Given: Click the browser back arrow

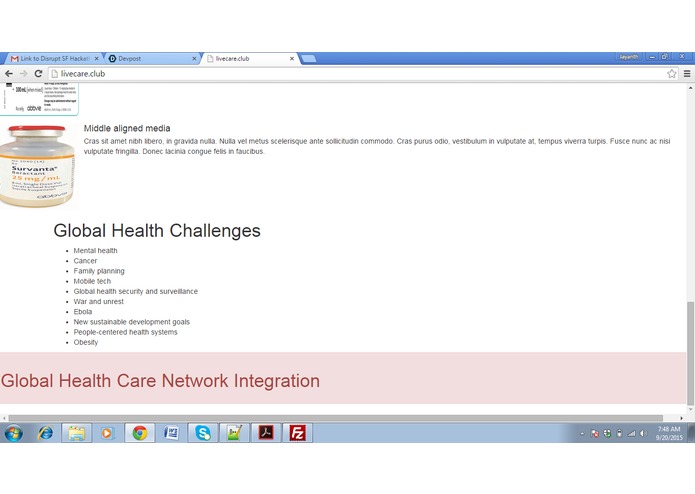Looking at the screenshot, I should 9,74.
